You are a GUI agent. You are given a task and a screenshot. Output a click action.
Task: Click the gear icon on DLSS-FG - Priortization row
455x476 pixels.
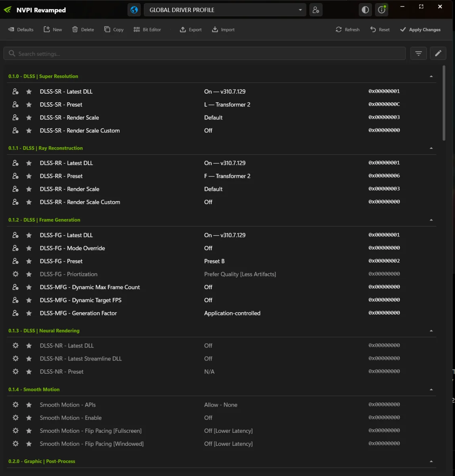pyautogui.click(x=15, y=274)
